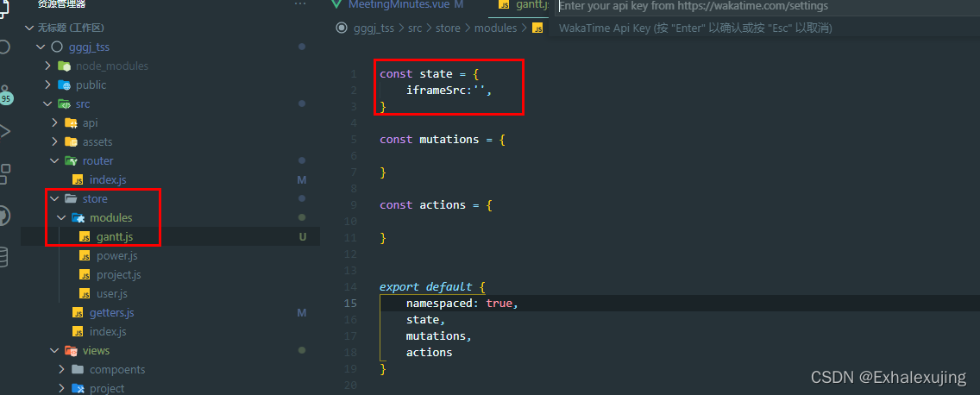The width and height of the screenshot is (980, 395).
Task: Click the Vue icon on MeetingMinutes.vue tab
Action: point(336,5)
